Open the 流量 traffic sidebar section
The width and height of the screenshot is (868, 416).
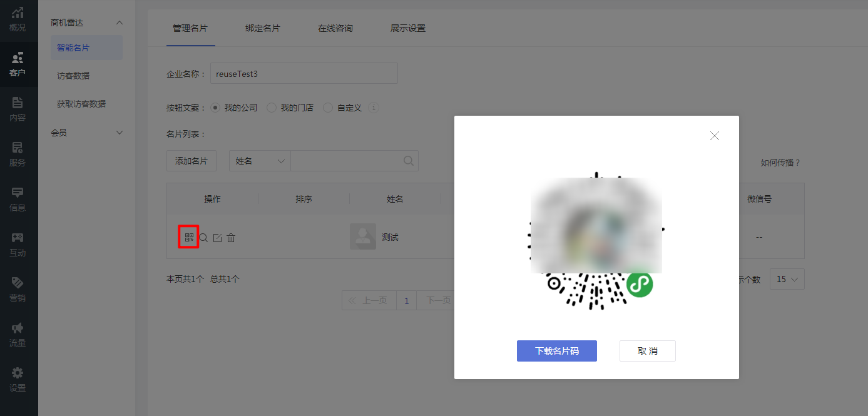18,335
